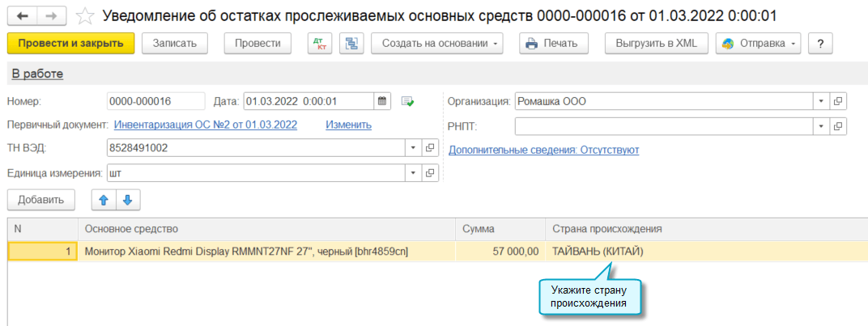868x326 pixels.
Task: Open the Организация record via open button
Action: (x=838, y=102)
